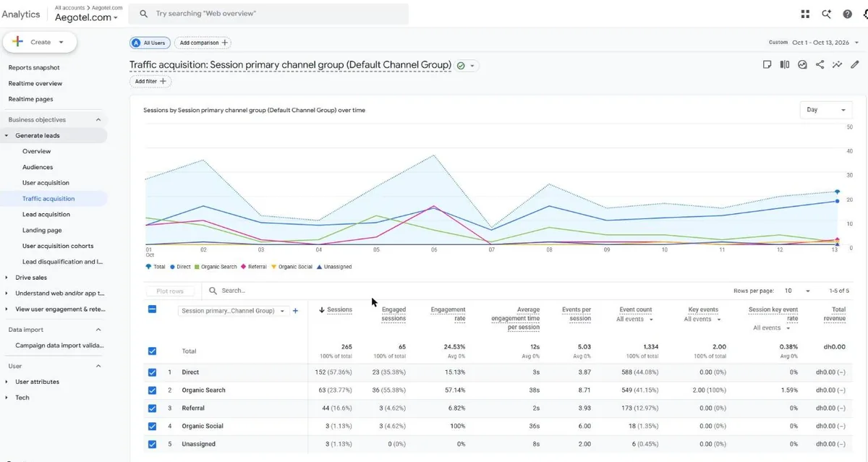This screenshot has height=462, width=868.
Task: Open the Google apps grid icon
Action: pyautogui.click(x=805, y=14)
